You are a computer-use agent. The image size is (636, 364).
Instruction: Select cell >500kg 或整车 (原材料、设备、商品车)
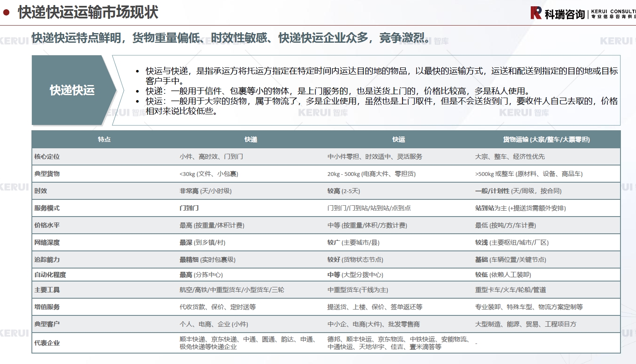pos(529,174)
